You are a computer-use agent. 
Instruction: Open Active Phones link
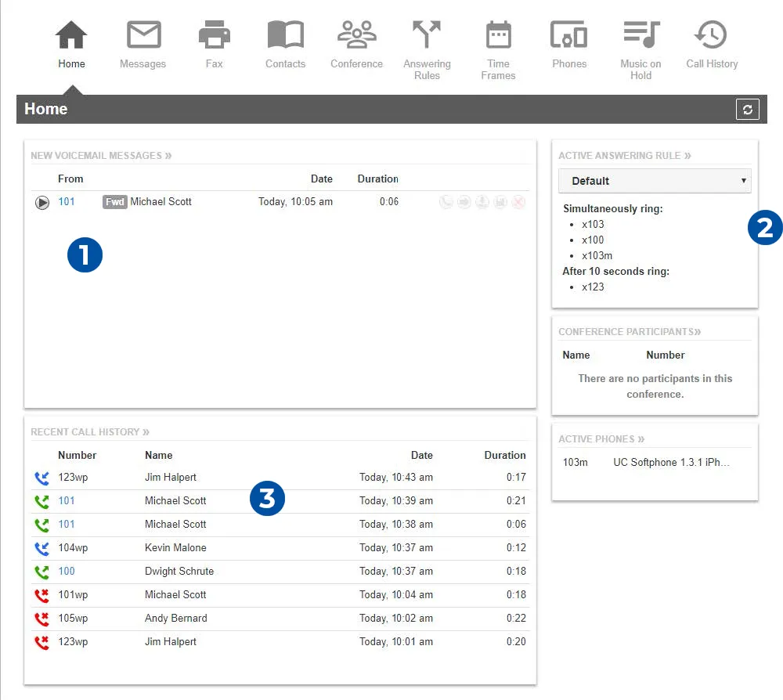click(601, 439)
